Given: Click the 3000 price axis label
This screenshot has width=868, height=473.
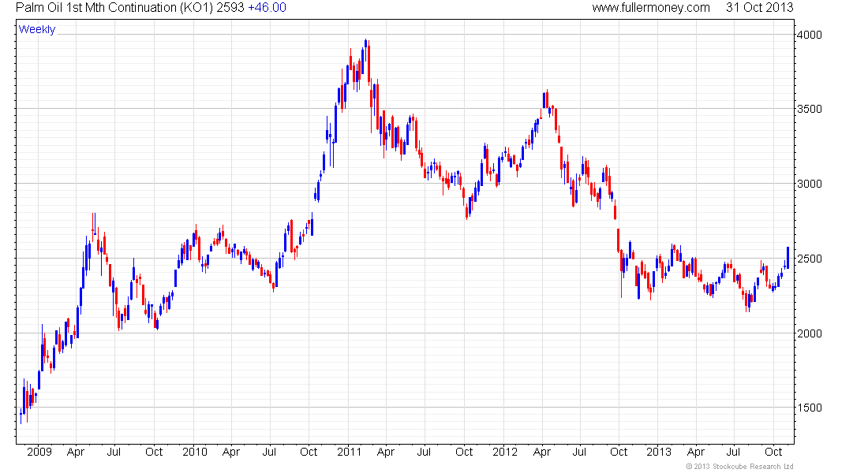Looking at the screenshot, I should pos(810,184).
